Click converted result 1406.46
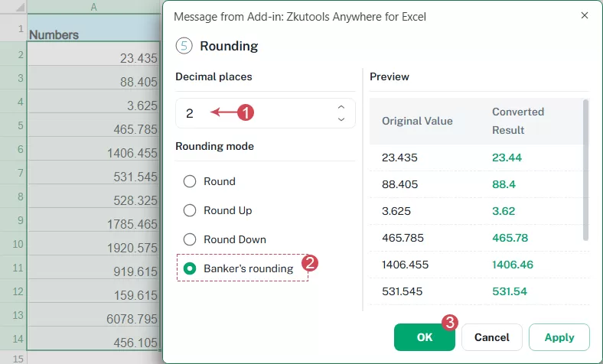This screenshot has width=603, height=364. (513, 265)
